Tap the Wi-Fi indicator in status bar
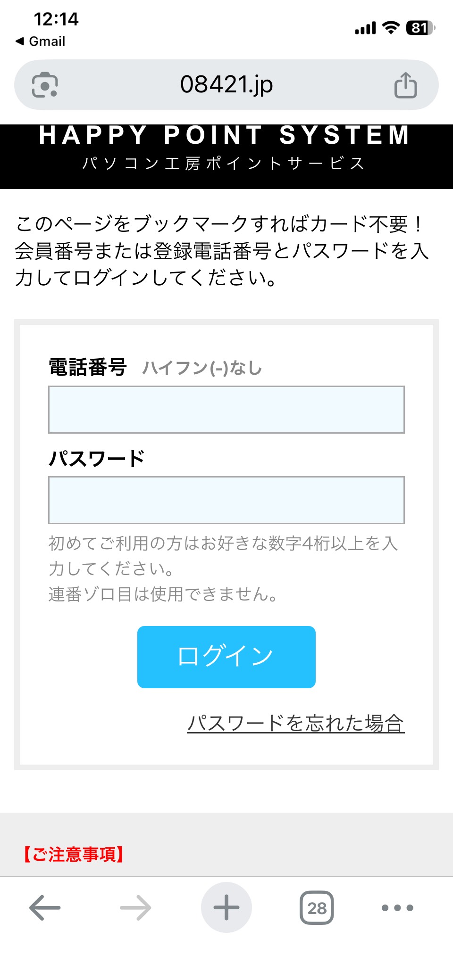Screen dimensions: 453x980 tap(392, 27)
